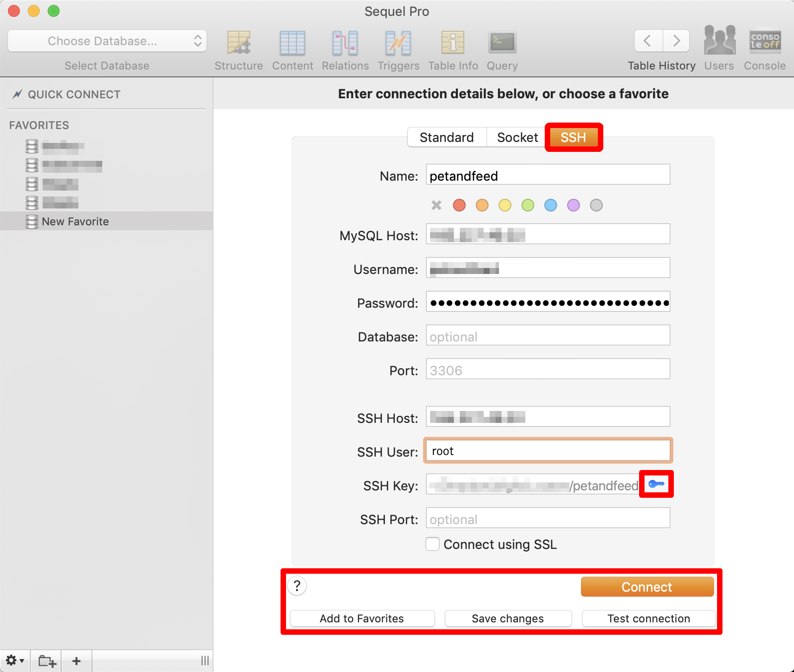Add a new favorites folder
Screen dimensions: 794x672
coord(47,661)
